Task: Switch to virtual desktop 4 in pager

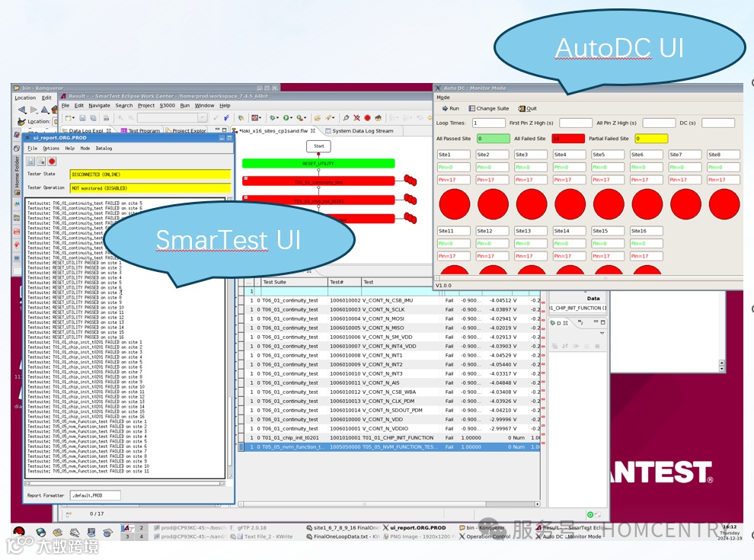Action: click(142, 536)
